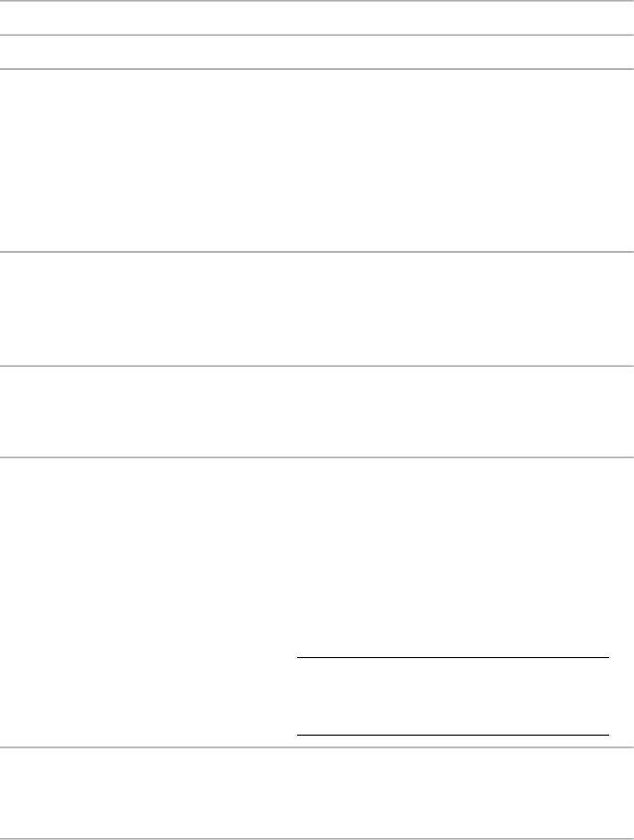Click the gray divider at the very bottom

click(317, 838)
